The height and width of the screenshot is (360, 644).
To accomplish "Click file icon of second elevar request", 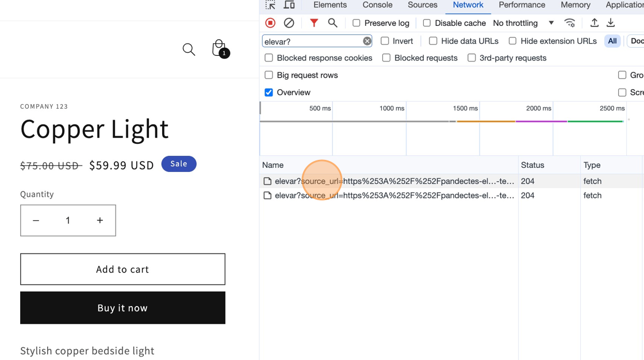I will [267, 196].
